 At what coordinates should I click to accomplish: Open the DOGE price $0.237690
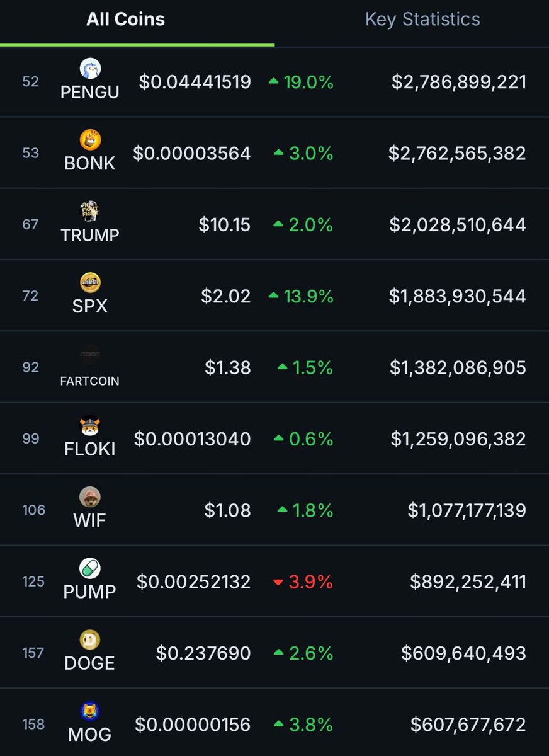pos(203,653)
